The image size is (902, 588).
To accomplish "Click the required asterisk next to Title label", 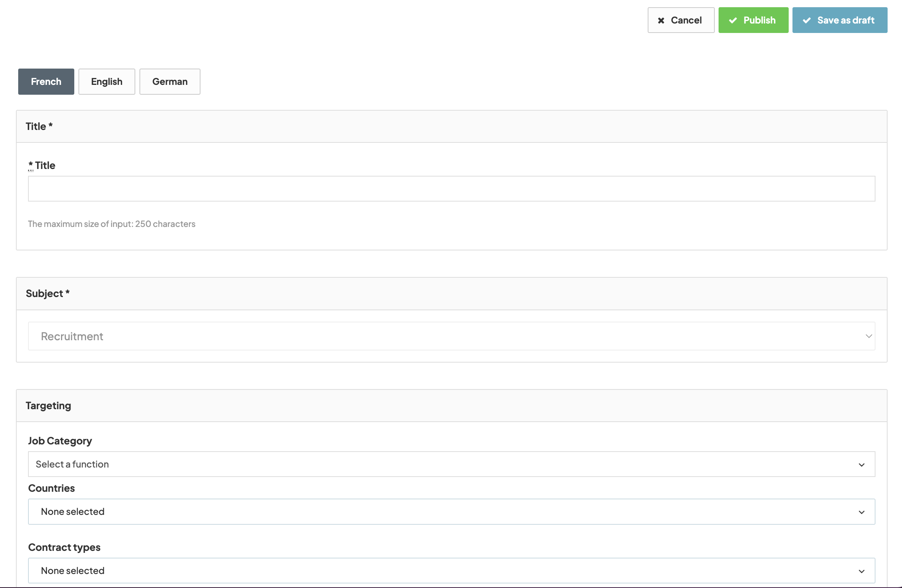I will (x=31, y=165).
